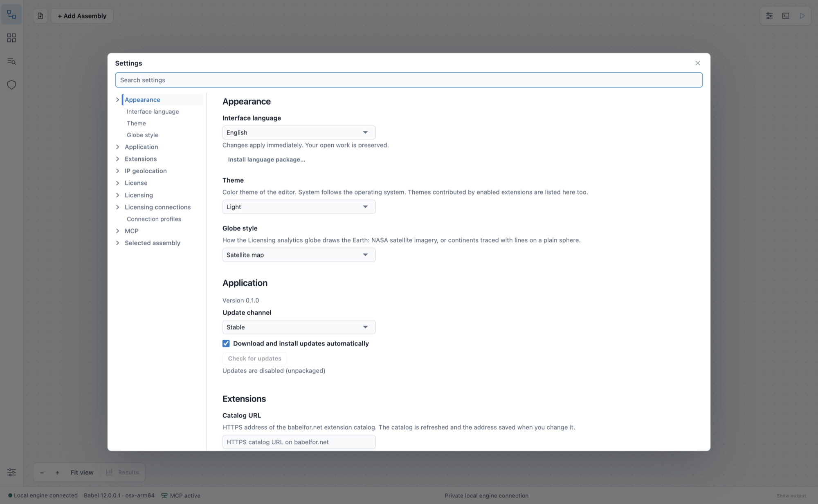
Task: Select MCP in settings tree
Action: pos(131,231)
